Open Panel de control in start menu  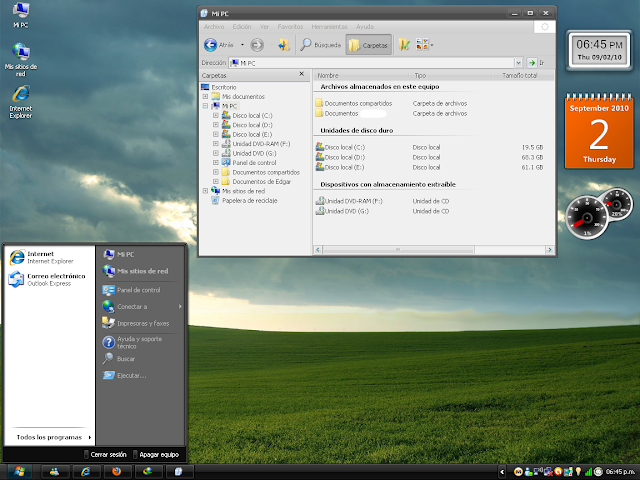coord(138,290)
